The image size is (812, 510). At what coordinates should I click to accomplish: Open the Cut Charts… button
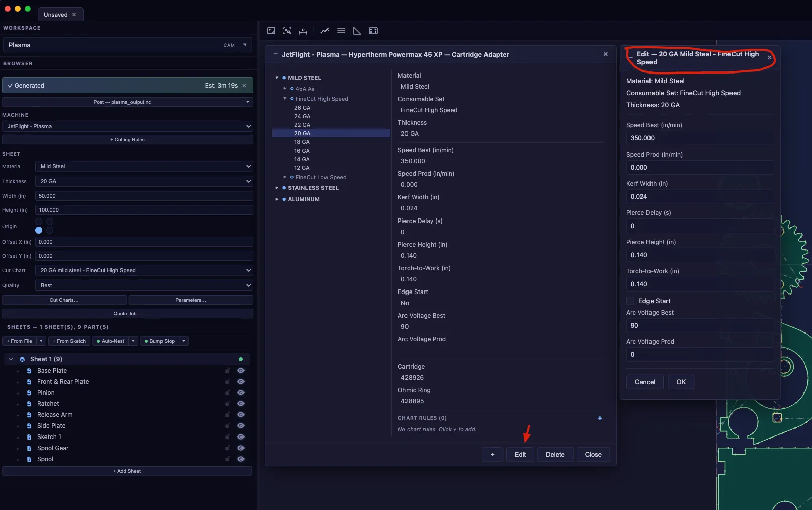pyautogui.click(x=64, y=300)
